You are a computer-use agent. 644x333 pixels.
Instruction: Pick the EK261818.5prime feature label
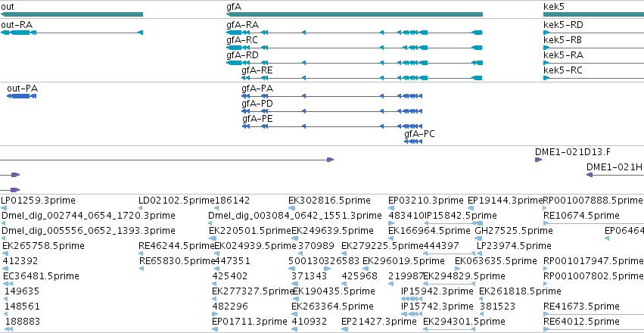click(x=520, y=291)
